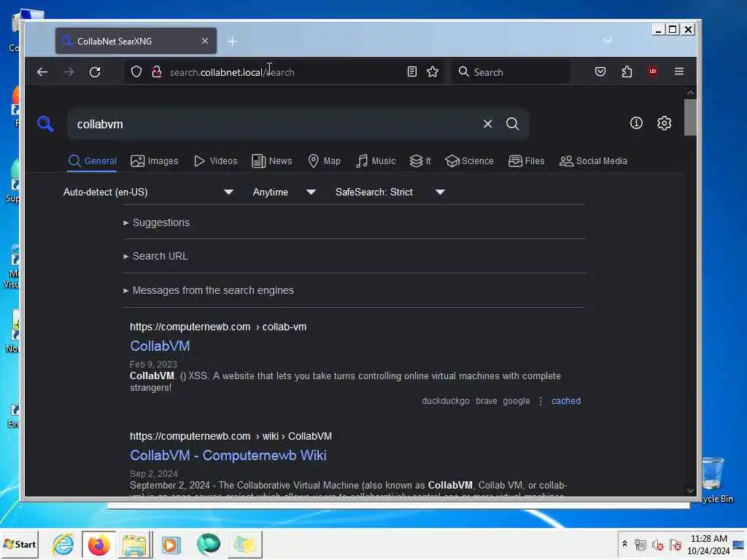The width and height of the screenshot is (747, 560).
Task: Switch to the Videos category tab
Action: coord(215,161)
